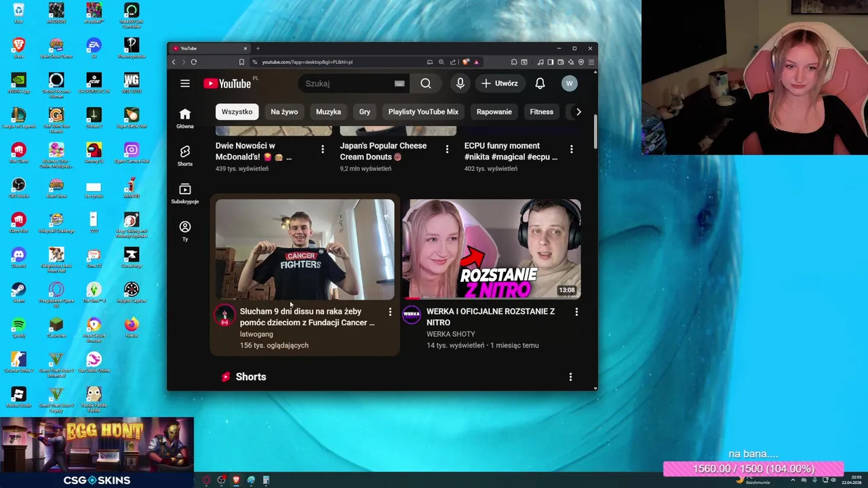This screenshot has width=868, height=488.
Task: Reload the page in Brave
Action: (194, 62)
